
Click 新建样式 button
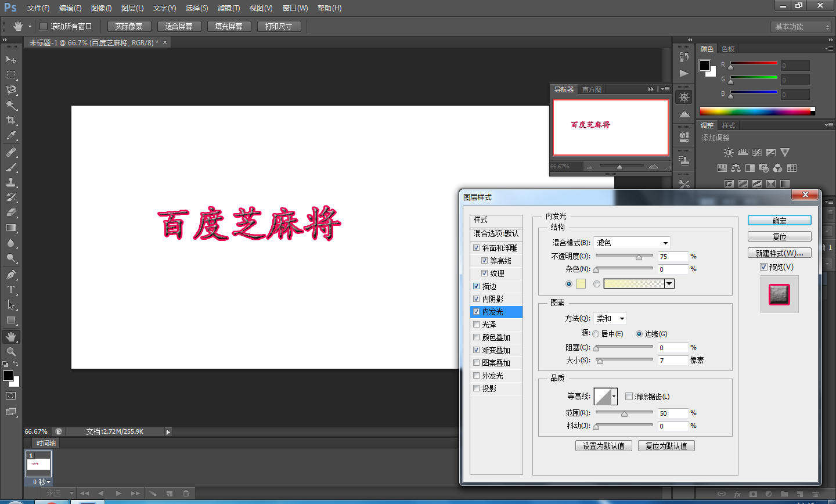[x=780, y=253]
